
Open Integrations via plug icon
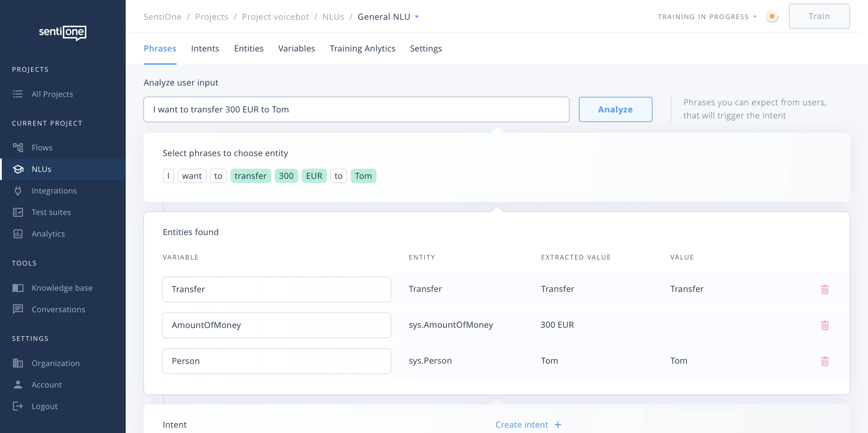(18, 190)
